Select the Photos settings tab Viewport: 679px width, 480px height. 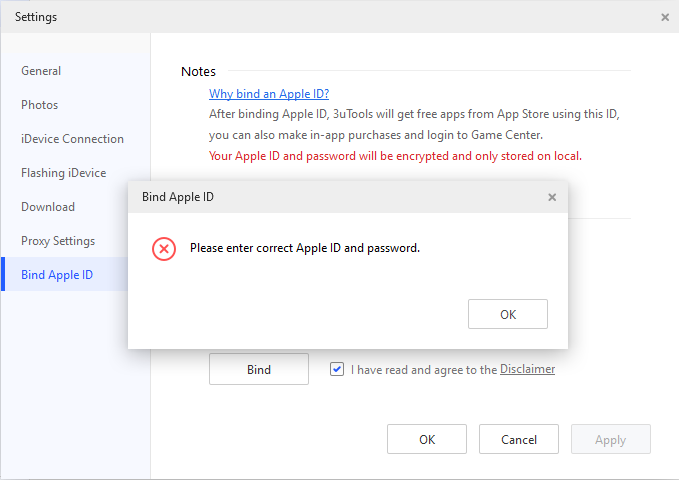point(39,105)
